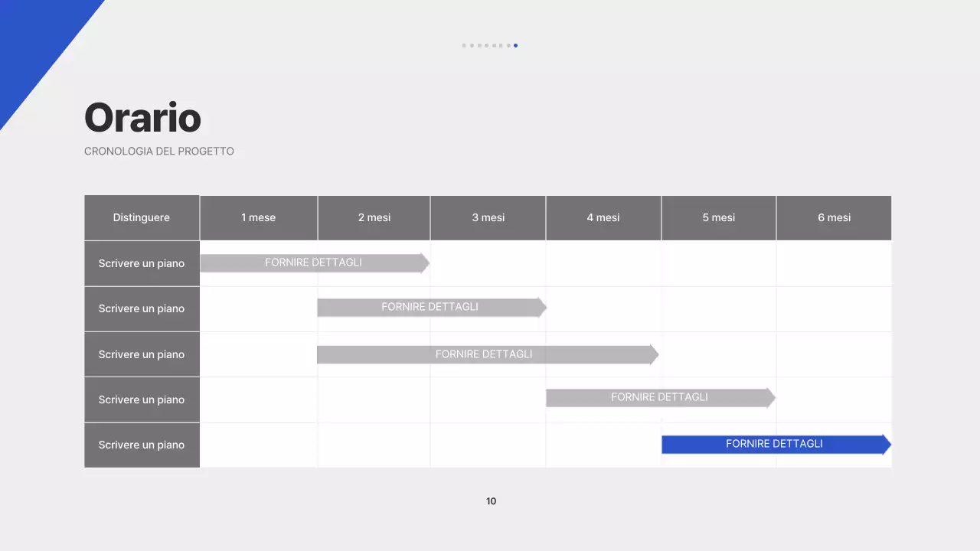Select the longest gray Fornire dettagli arrow
This screenshot has width=980, height=551.
(x=484, y=354)
